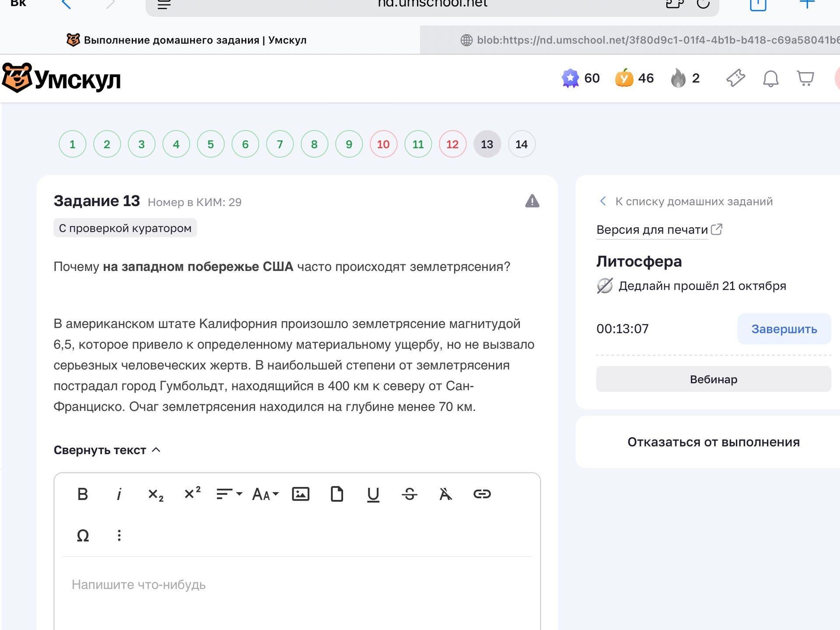Toggle italic formatting in the editor
This screenshot has width=840, height=630.
point(119,494)
